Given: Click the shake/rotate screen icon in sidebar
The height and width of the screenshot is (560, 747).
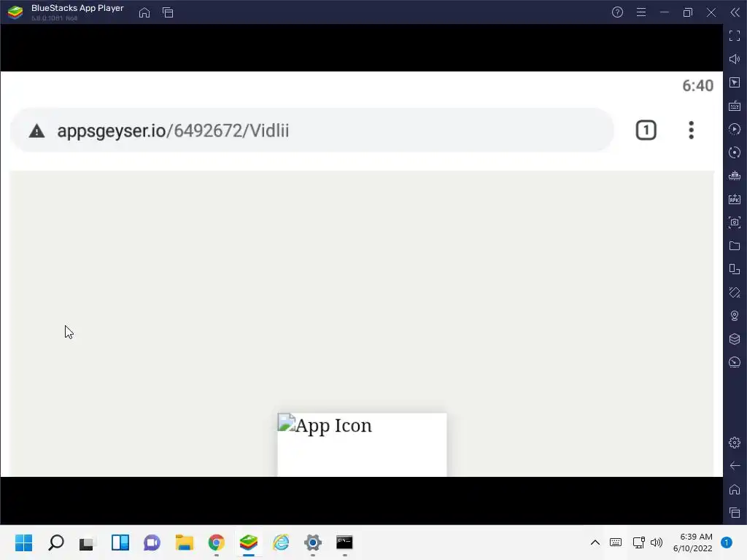Looking at the screenshot, I should click(x=735, y=292).
